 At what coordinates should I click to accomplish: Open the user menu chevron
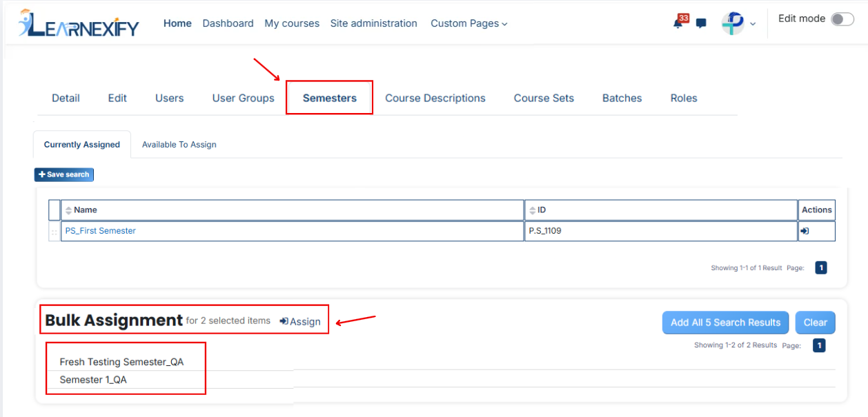(x=753, y=23)
